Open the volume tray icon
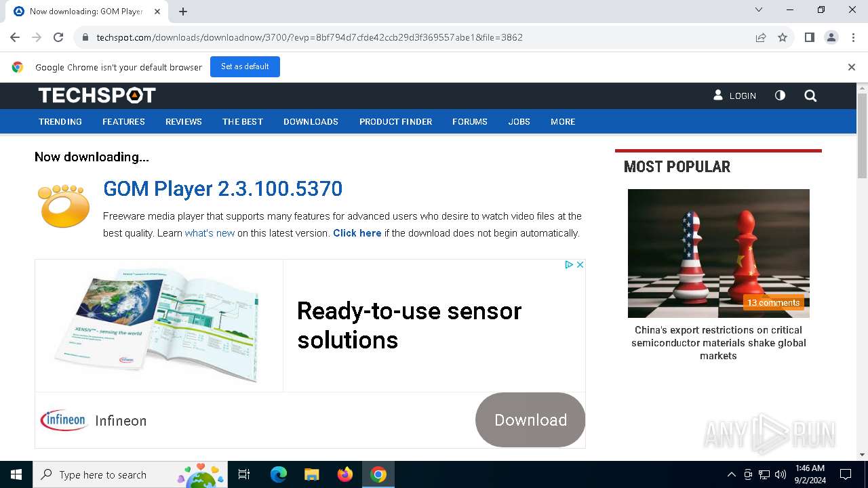Image resolution: width=868 pixels, height=488 pixels. [781, 474]
